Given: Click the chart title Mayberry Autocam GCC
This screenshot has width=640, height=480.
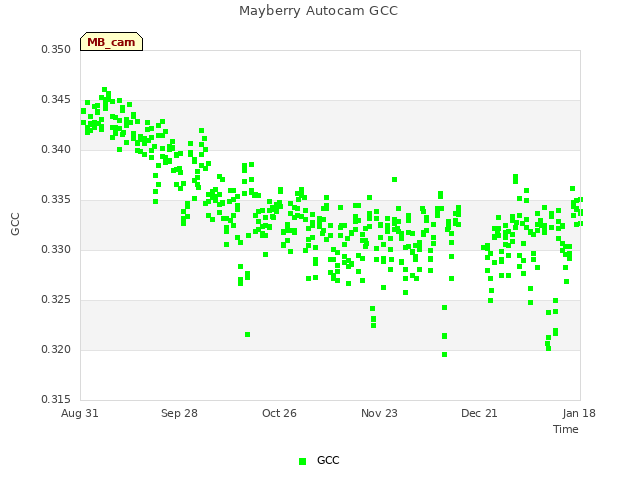Looking at the screenshot, I should coord(318,11).
